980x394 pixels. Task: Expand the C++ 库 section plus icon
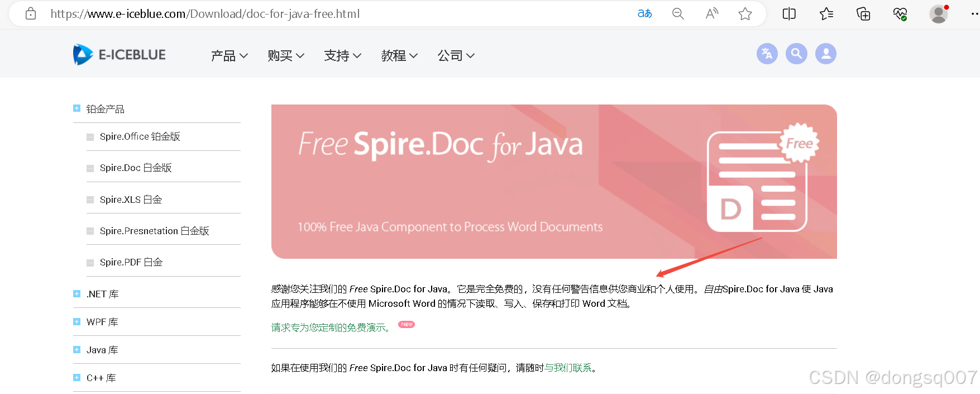pos(77,377)
